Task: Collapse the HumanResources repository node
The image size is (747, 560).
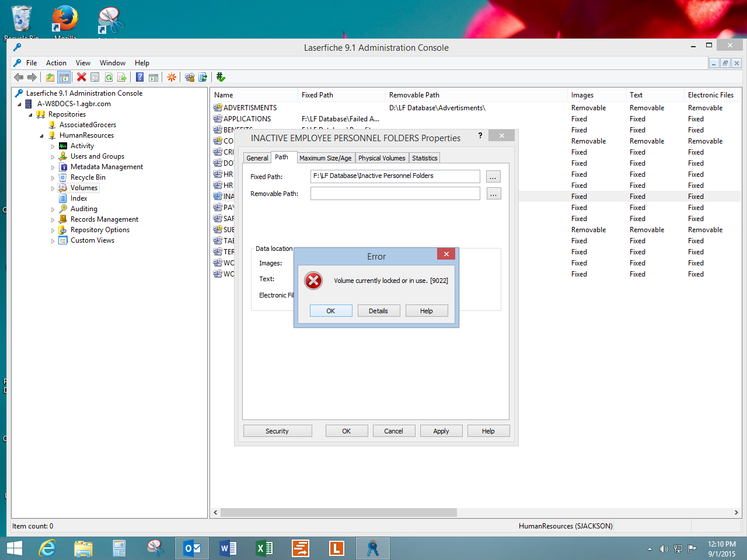Action: [x=41, y=136]
